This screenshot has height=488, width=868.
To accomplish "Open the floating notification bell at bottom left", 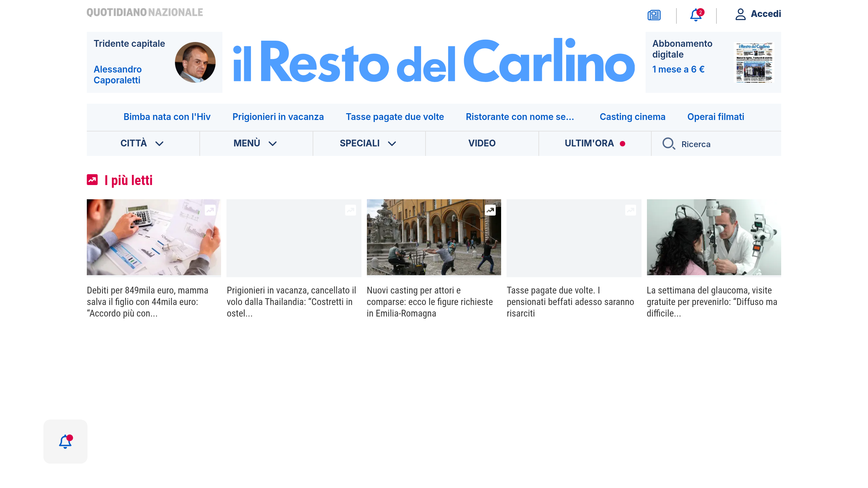I will pyautogui.click(x=65, y=441).
